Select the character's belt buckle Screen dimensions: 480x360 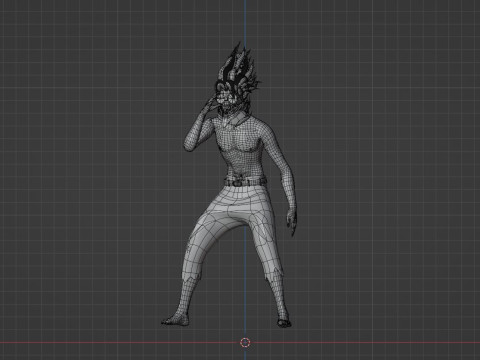pyautogui.click(x=238, y=183)
